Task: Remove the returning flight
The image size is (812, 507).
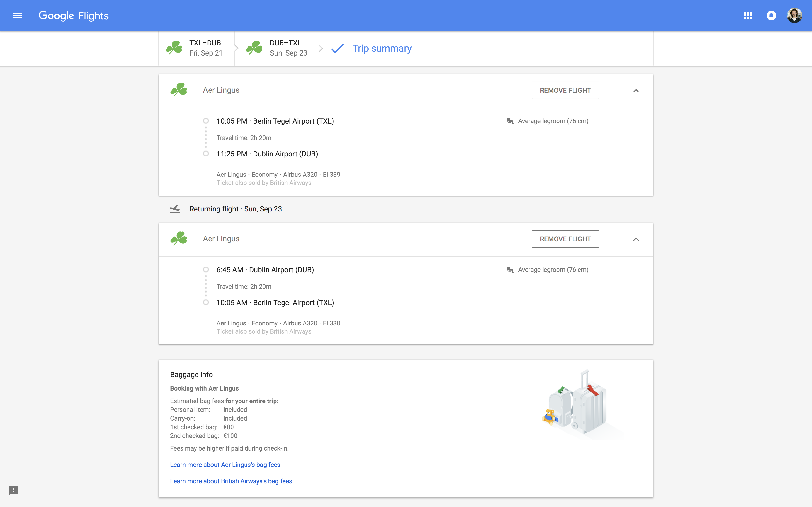Action: tap(565, 239)
